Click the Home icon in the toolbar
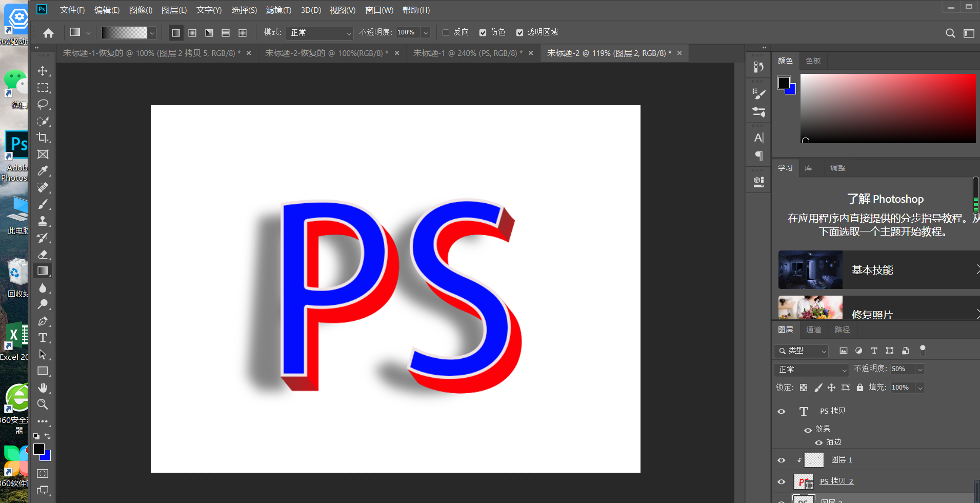Screen dimensions: 980x503 (47, 32)
